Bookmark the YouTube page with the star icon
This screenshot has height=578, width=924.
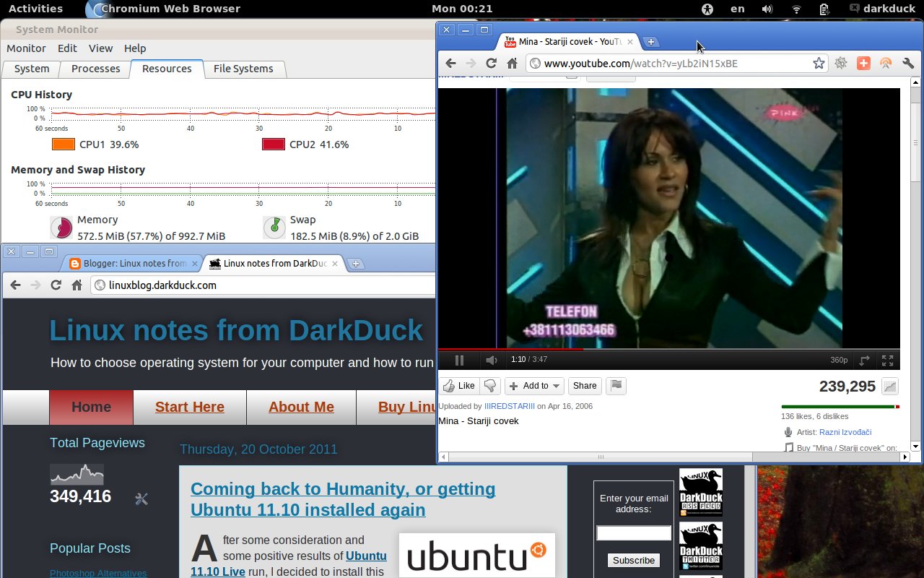click(x=819, y=64)
